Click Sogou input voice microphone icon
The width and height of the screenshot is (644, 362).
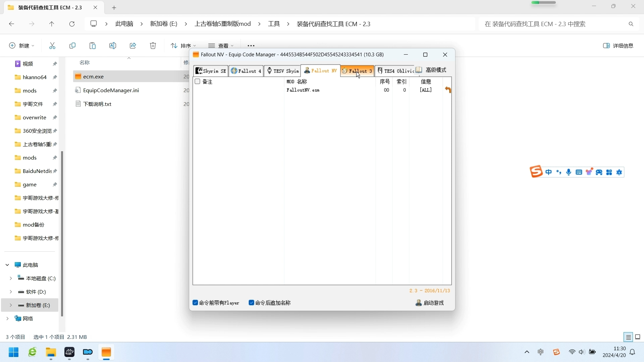tap(569, 172)
